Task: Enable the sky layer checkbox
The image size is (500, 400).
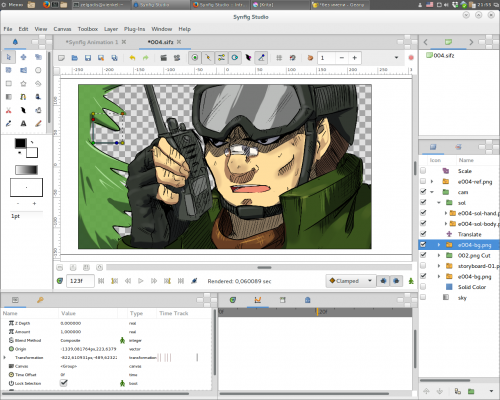Action: (423, 297)
